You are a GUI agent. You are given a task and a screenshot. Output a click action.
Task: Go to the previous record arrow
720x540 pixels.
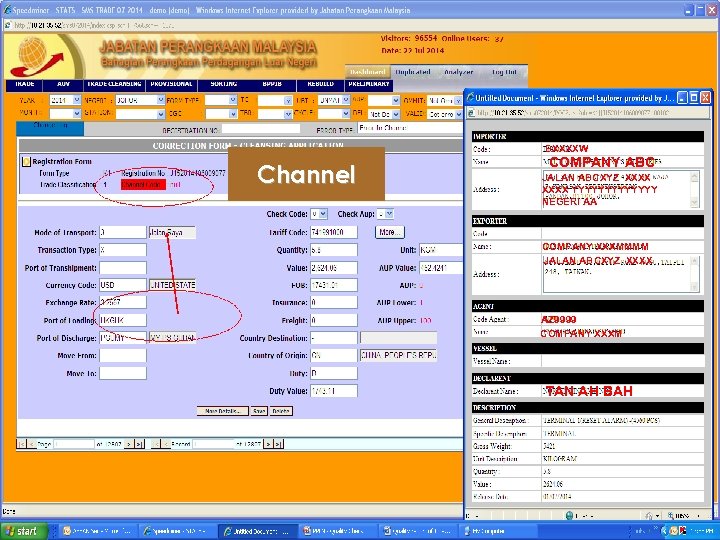(x=166, y=444)
